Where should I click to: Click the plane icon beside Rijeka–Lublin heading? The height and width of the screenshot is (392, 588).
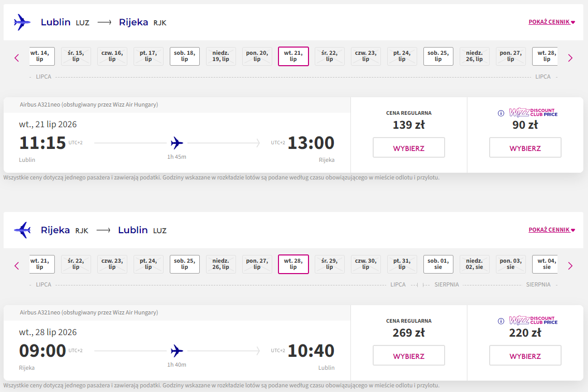point(22,230)
